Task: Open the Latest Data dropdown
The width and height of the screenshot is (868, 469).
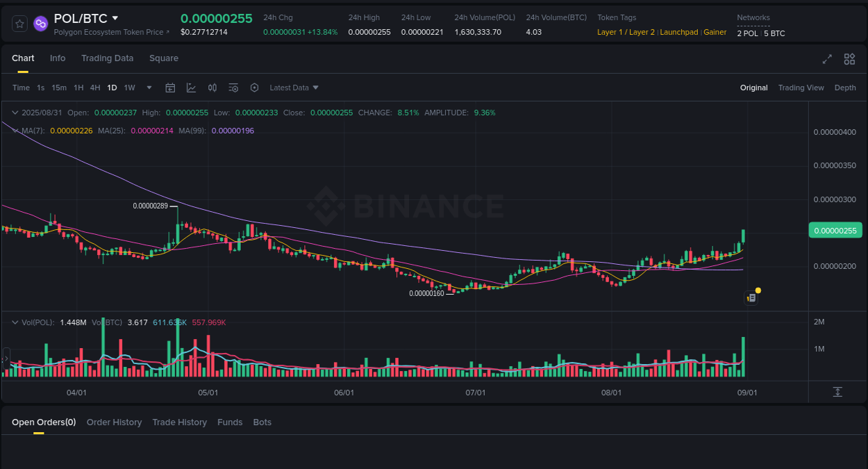Action: (x=294, y=88)
